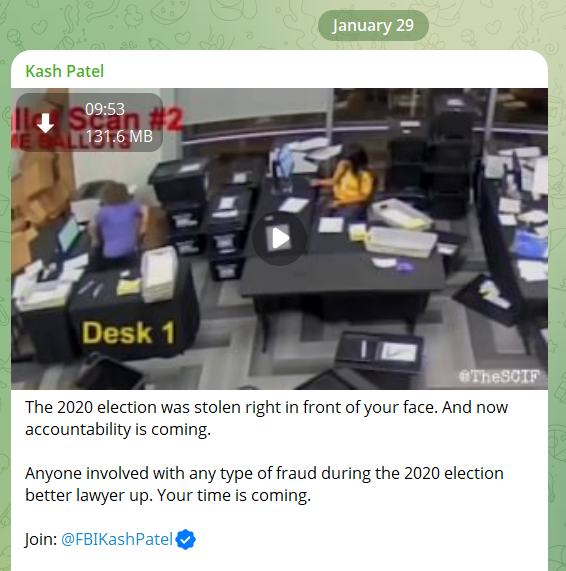
Task: Click the 'accountability is coming' text line
Action: (x=118, y=429)
